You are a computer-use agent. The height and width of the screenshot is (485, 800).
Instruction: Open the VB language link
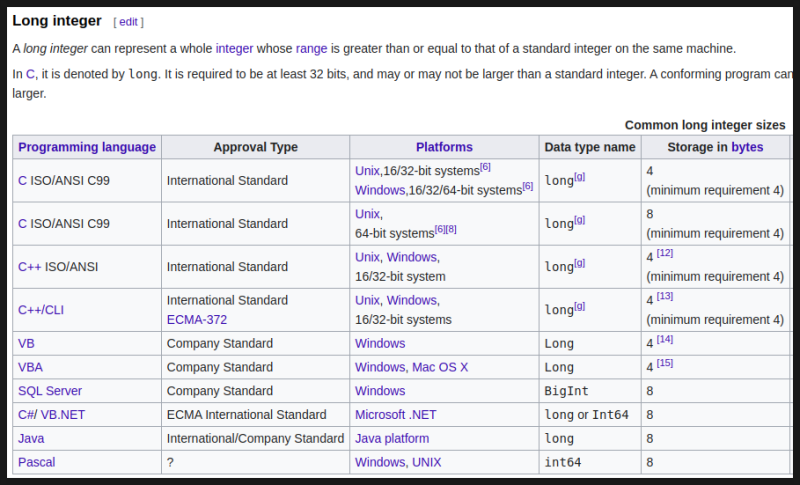(26, 343)
